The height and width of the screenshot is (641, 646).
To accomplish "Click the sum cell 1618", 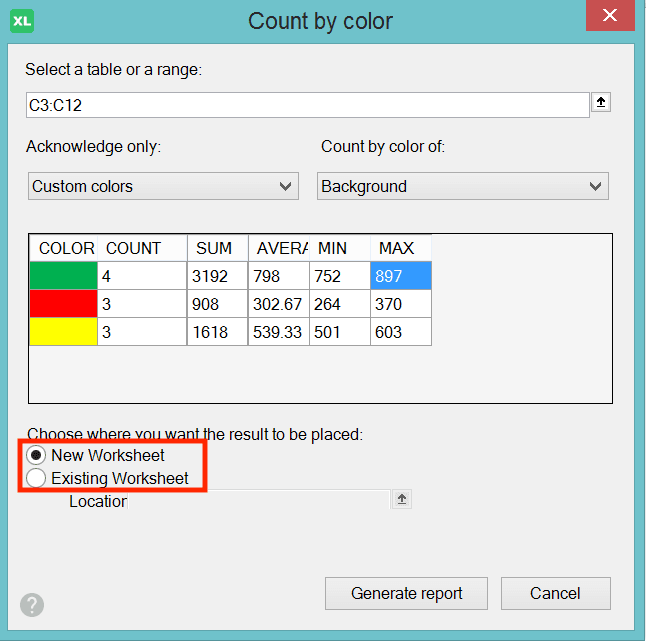I will (218, 332).
